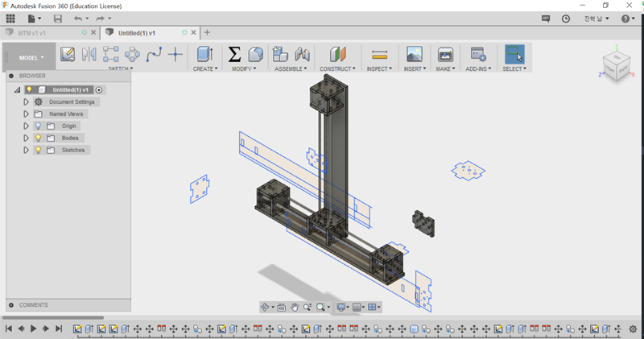
Task: Click the construction plane icon
Action: click(337, 54)
